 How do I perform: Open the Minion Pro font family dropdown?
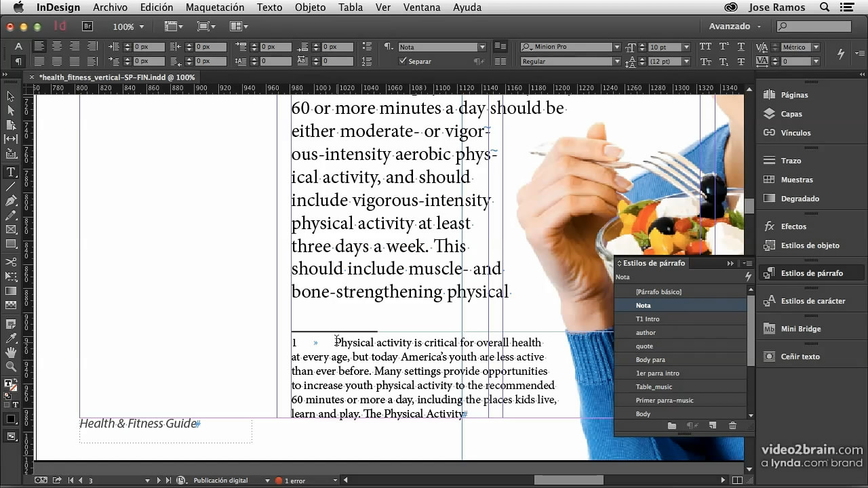[616, 47]
